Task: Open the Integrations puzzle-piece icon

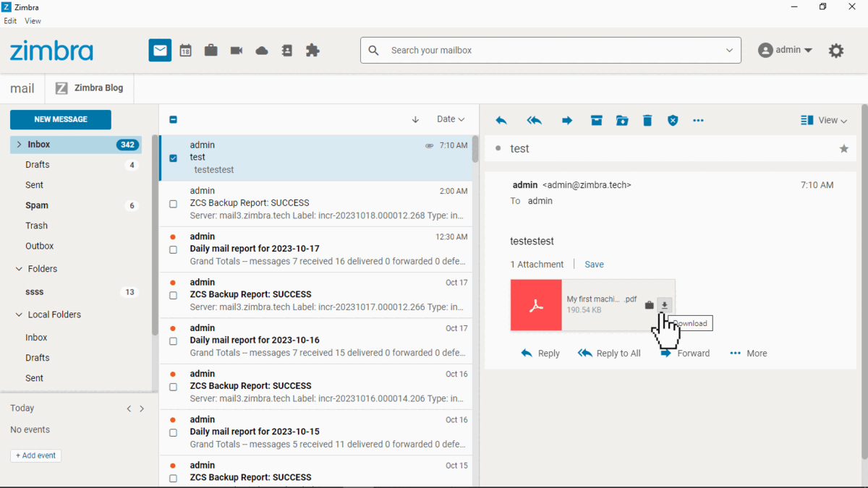Action: [312, 51]
